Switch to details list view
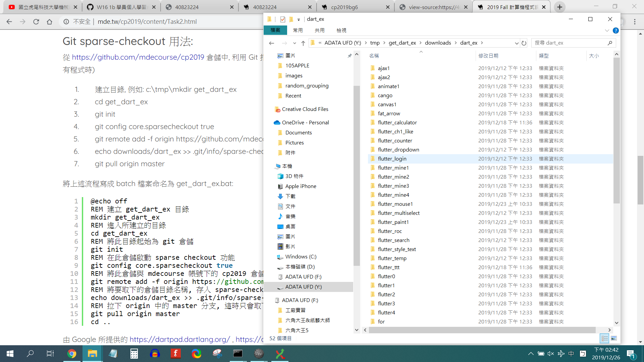Image resolution: width=644 pixels, height=362 pixels. pyautogui.click(x=604, y=339)
